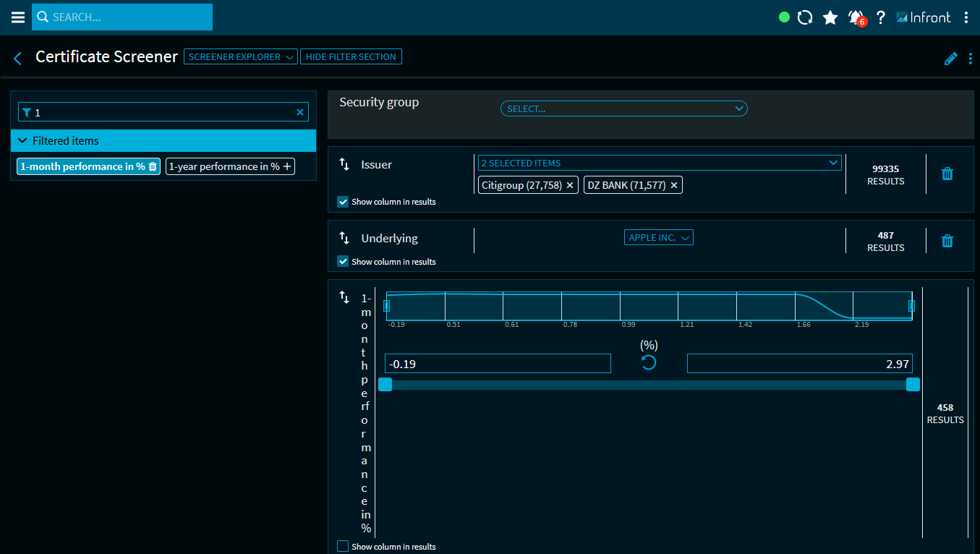Collapse the Filtered items section

(x=22, y=141)
